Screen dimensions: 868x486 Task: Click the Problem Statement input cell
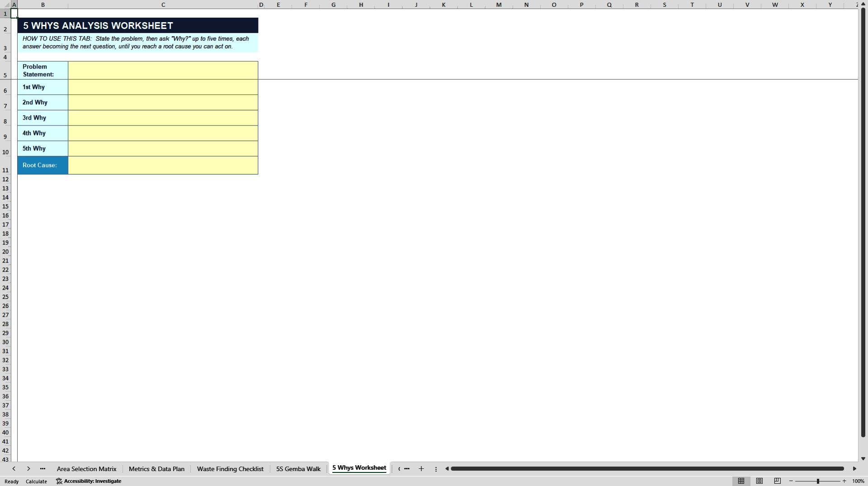163,70
